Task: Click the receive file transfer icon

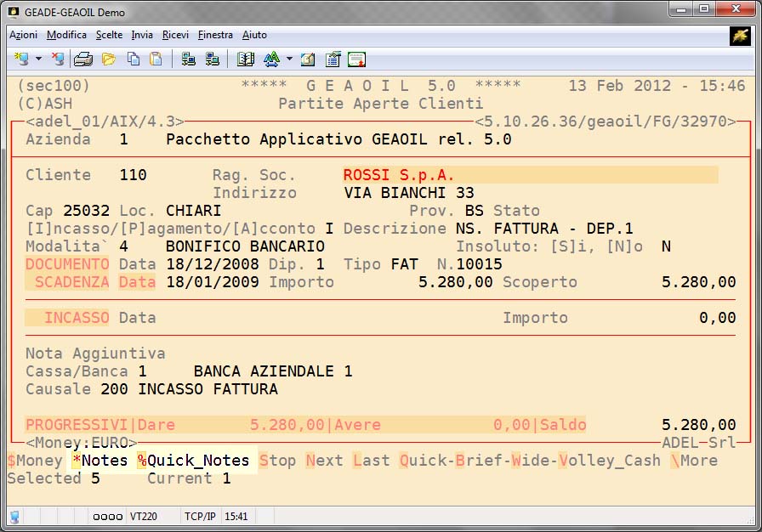Action: [x=212, y=59]
